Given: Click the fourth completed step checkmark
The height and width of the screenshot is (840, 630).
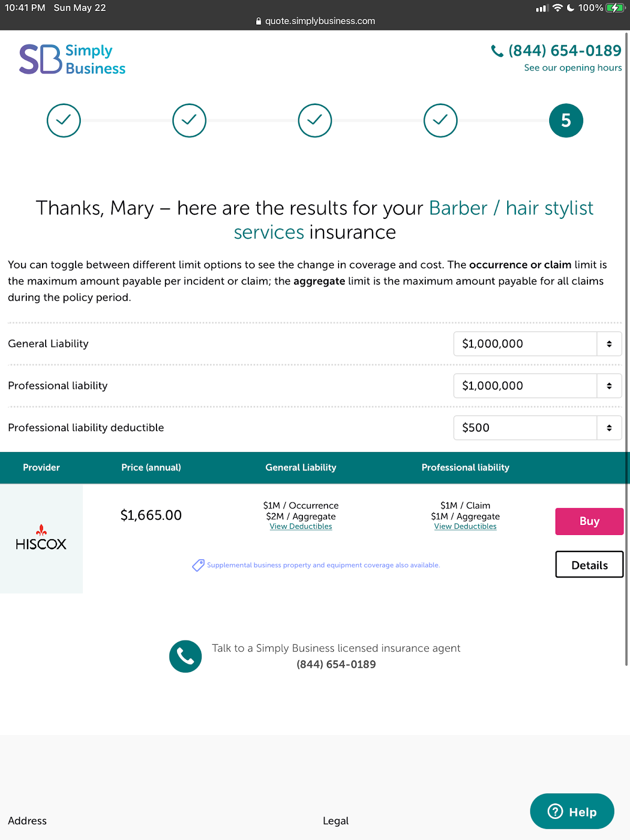Looking at the screenshot, I should (440, 121).
